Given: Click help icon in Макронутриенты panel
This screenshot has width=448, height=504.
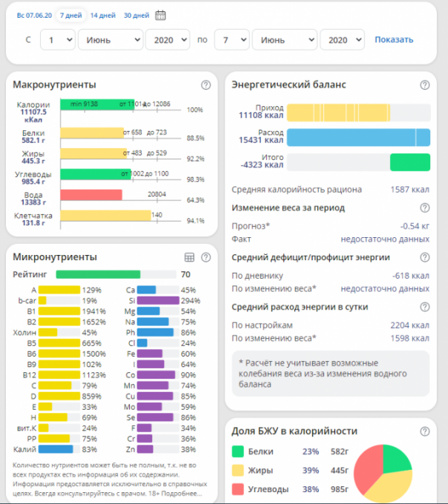Looking at the screenshot, I should pyautogui.click(x=205, y=85).
